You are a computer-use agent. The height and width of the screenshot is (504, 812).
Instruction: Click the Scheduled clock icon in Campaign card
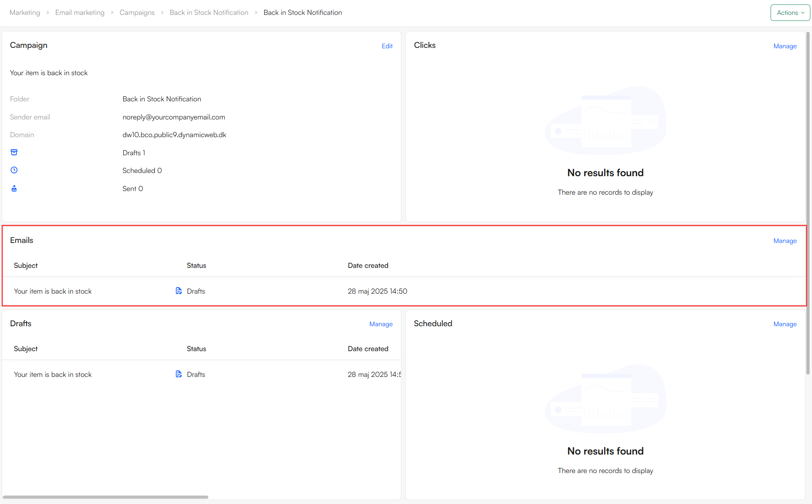click(x=14, y=170)
